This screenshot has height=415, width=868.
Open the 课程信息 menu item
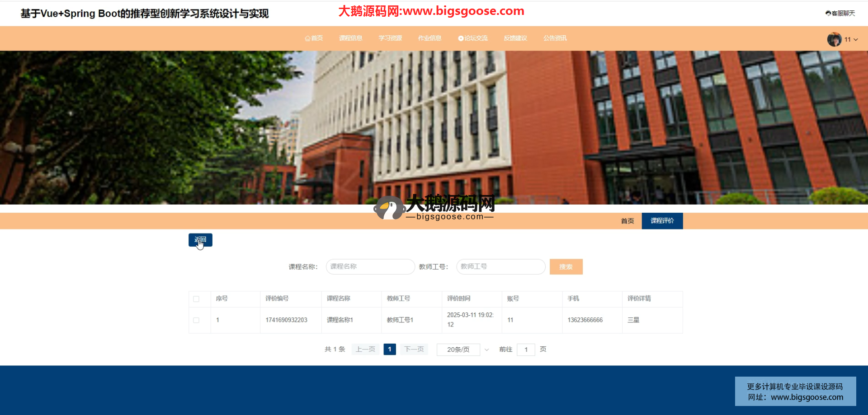(x=350, y=38)
